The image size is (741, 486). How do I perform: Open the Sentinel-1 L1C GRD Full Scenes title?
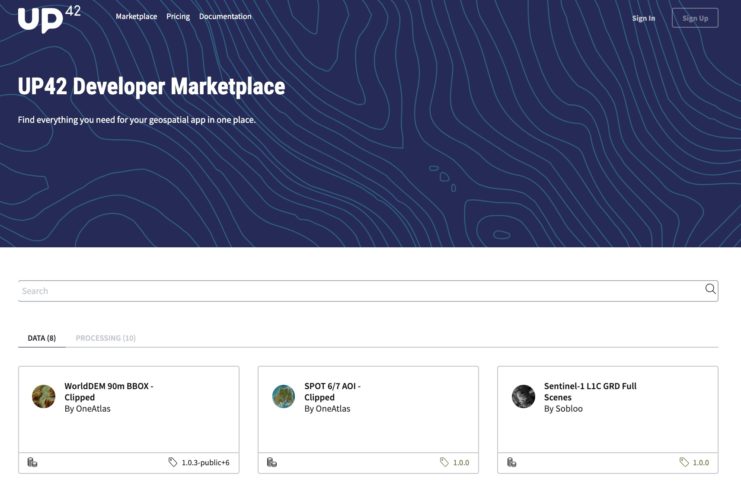pyautogui.click(x=590, y=391)
